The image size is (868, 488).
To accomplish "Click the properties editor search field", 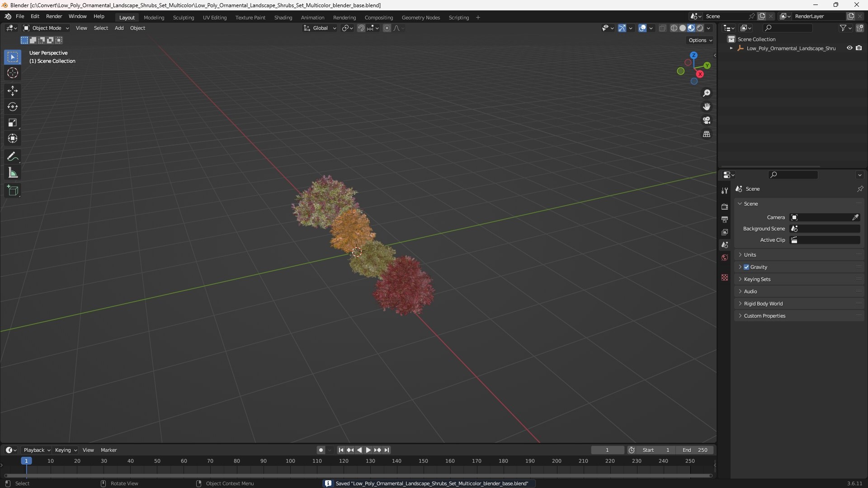I will pyautogui.click(x=793, y=175).
